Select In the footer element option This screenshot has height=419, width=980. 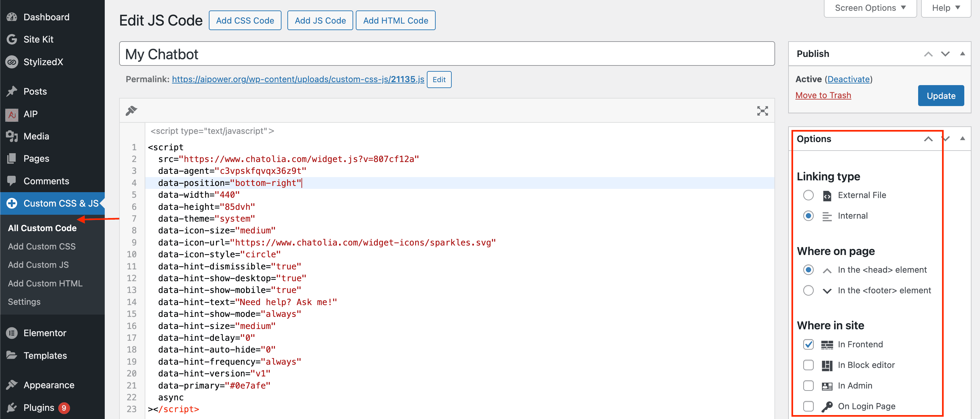[808, 290]
